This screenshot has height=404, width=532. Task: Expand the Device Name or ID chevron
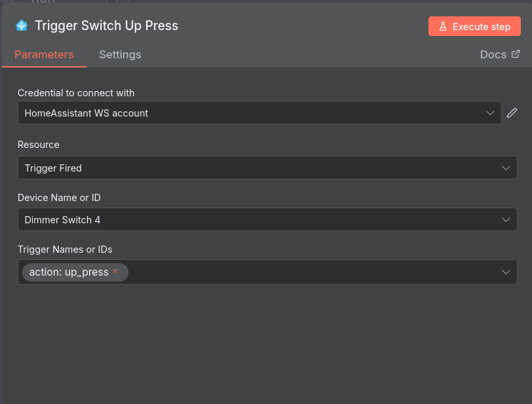506,219
